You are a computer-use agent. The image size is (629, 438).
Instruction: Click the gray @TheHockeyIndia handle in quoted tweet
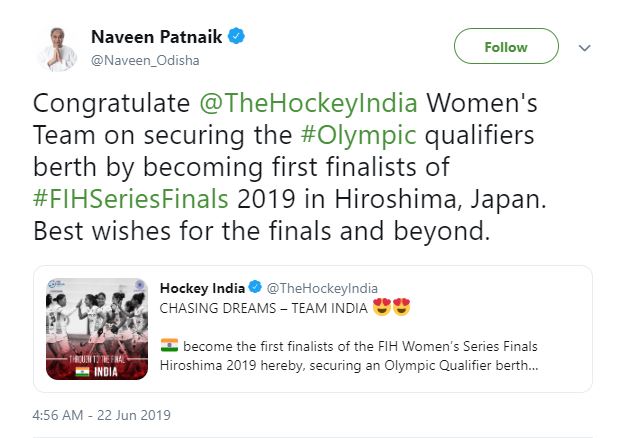coord(322,288)
